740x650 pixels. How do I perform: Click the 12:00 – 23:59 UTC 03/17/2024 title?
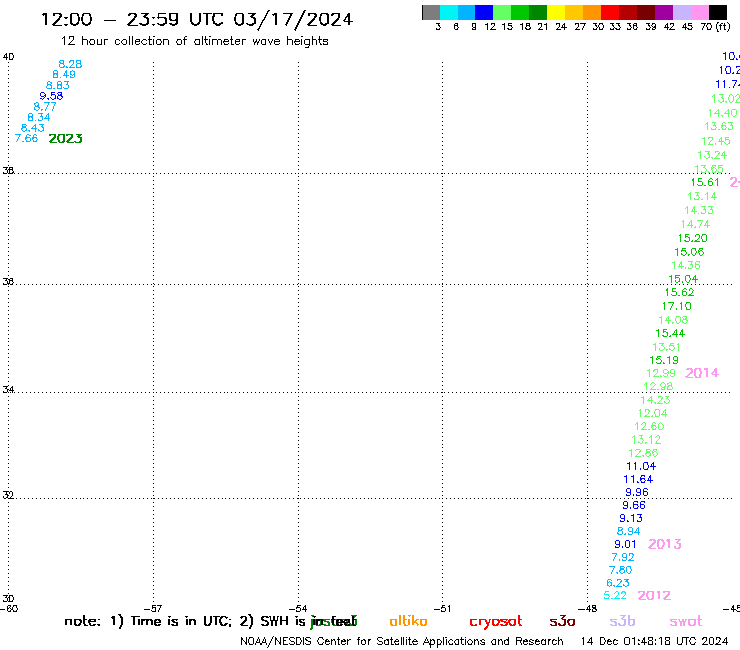[197, 19]
